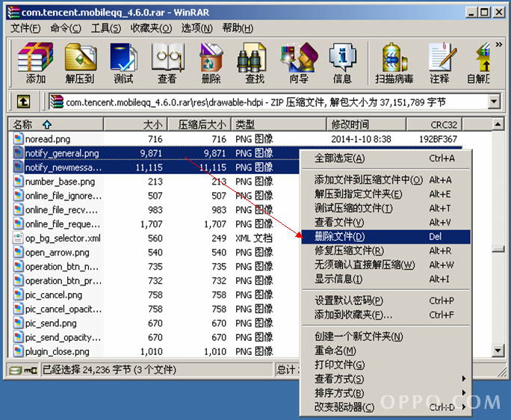
Task: Click the Virus Scan (扫描病毒) icon
Action: (394, 63)
